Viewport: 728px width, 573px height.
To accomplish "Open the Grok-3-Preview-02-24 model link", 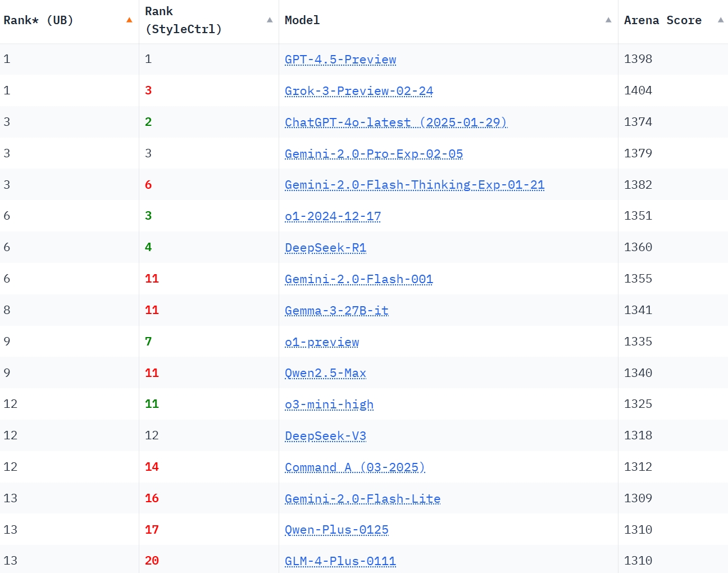I will coord(359,91).
